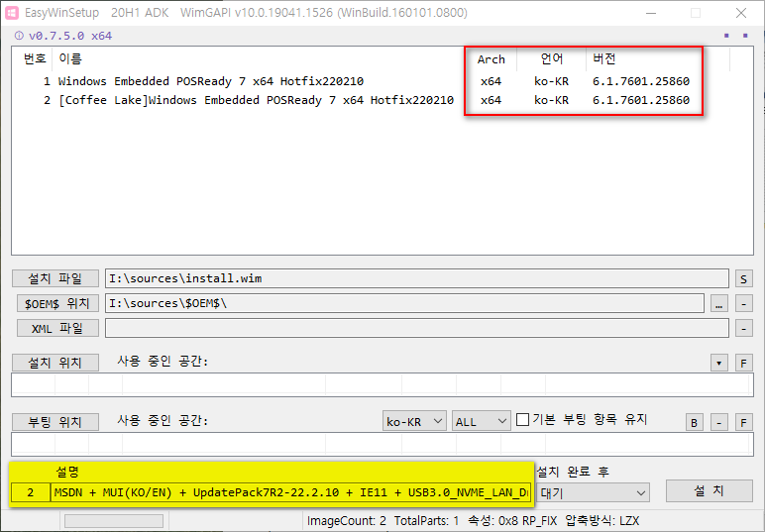Click v0.7.5.0 x64 version label
Screen dimensions: 765x532
[x=70, y=36]
